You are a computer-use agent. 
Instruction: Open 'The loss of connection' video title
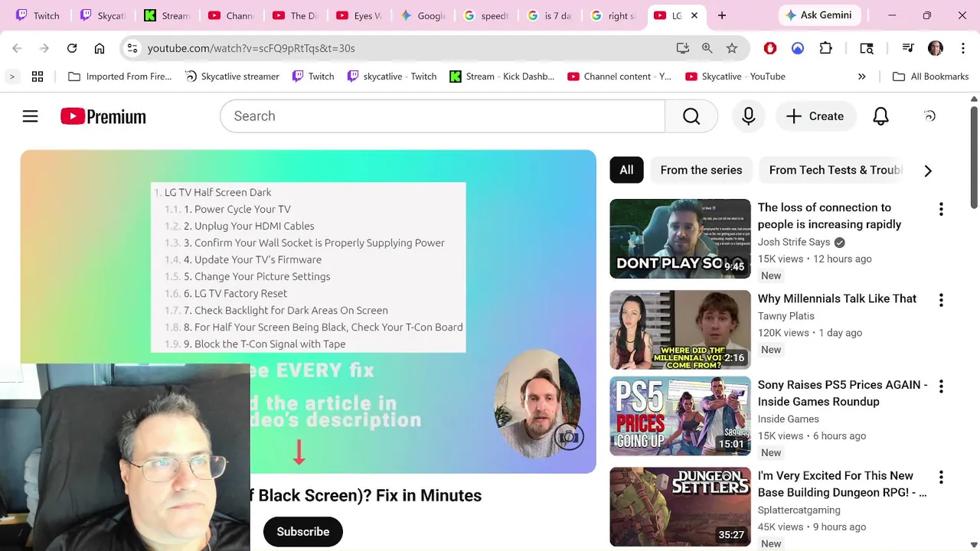coord(829,216)
